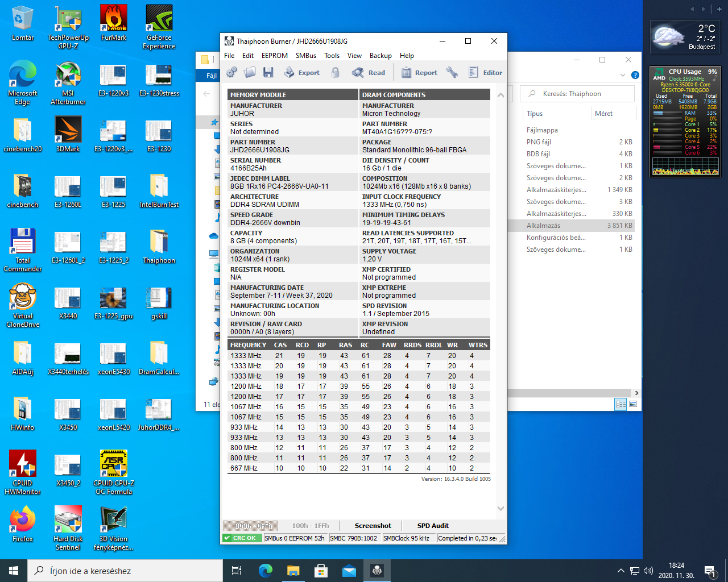
Task: Open Microsoft Store from the taskbar
Action: click(x=321, y=571)
